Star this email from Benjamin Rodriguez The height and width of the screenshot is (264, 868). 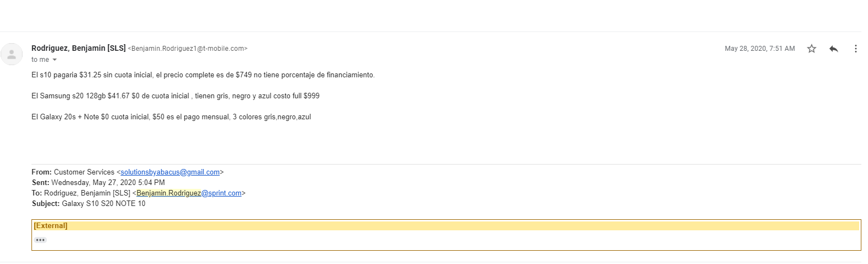(x=811, y=49)
